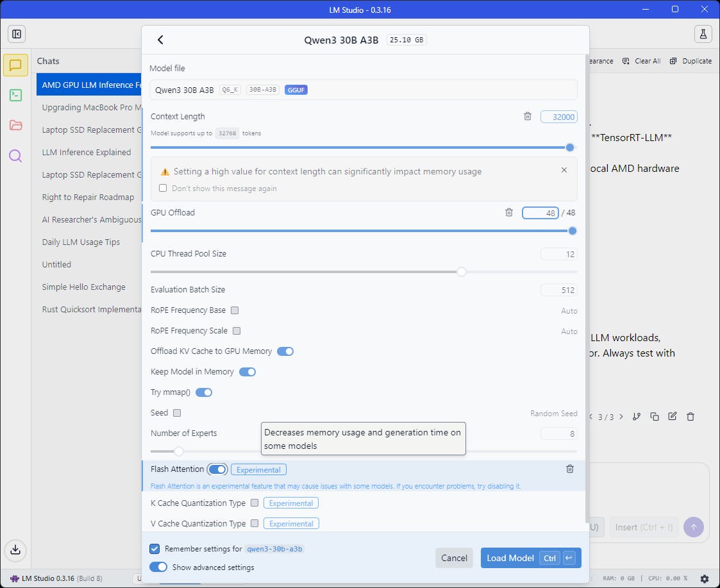
Task: Click the Cancel button
Action: coord(454,558)
